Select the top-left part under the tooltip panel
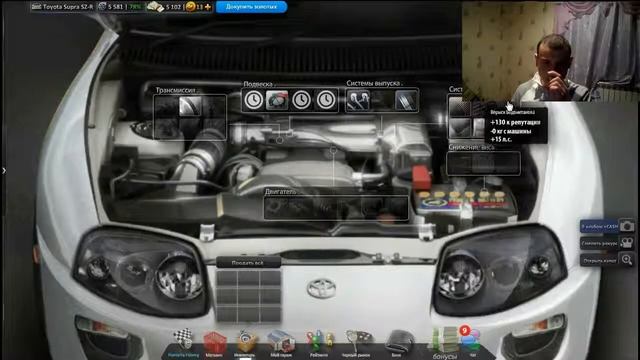This screenshot has width=640, height=360. [x=460, y=107]
